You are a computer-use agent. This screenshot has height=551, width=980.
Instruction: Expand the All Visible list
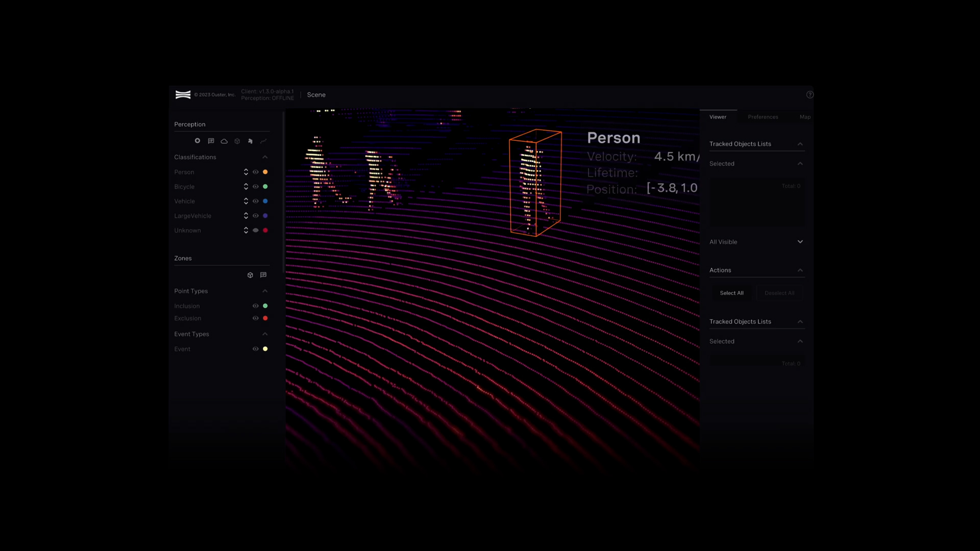(x=800, y=242)
